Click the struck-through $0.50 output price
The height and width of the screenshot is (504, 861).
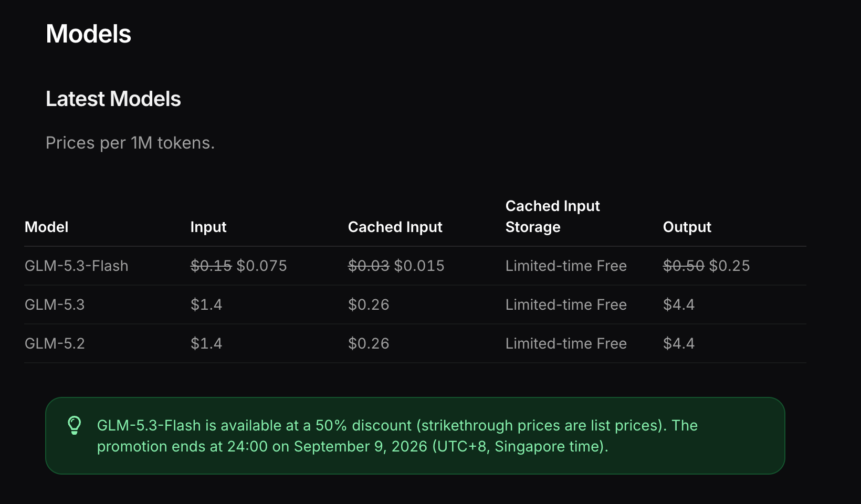684,266
